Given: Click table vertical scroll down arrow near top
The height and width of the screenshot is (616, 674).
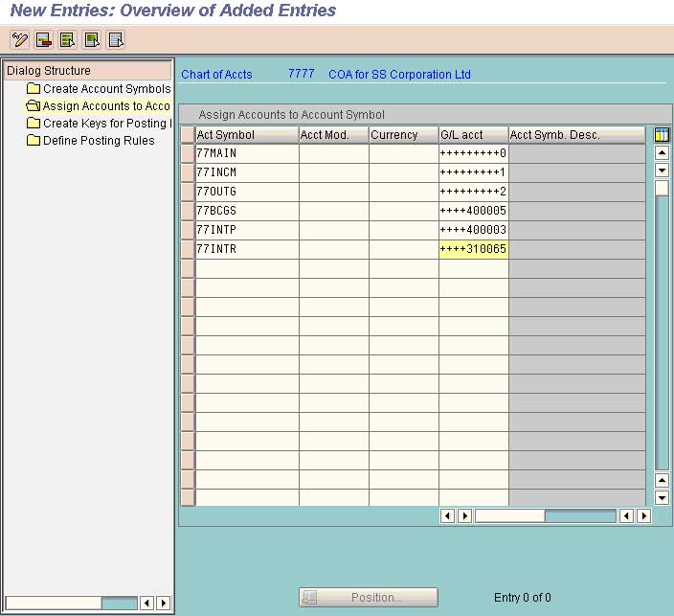Looking at the screenshot, I should tap(662, 171).
